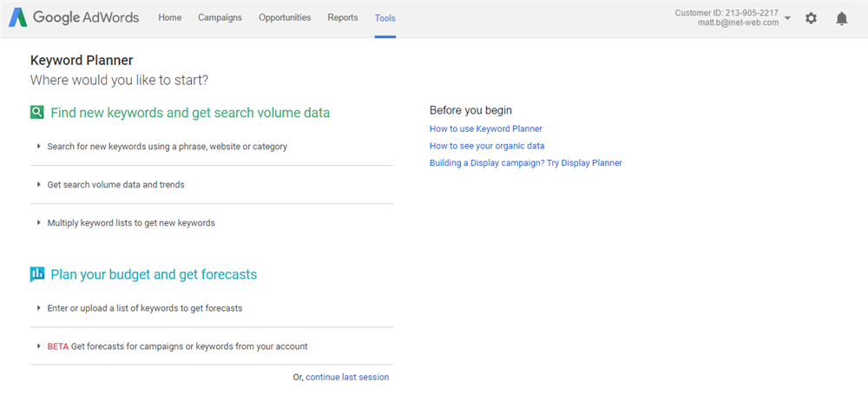This screenshot has height=395, width=868.
Task: Click the Customer ID 213-905-2217 text
Action: coord(727,13)
